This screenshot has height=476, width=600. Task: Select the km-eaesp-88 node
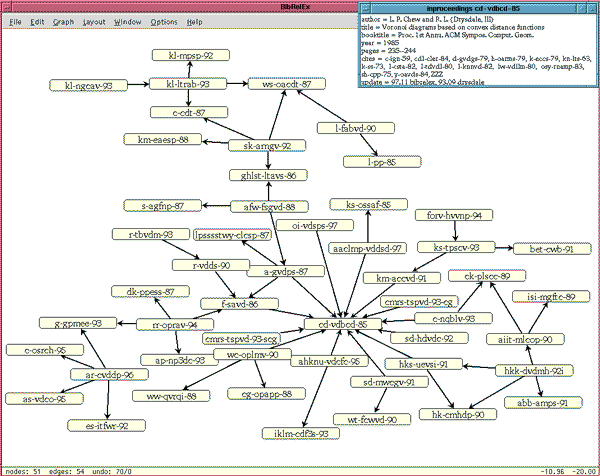coord(163,139)
